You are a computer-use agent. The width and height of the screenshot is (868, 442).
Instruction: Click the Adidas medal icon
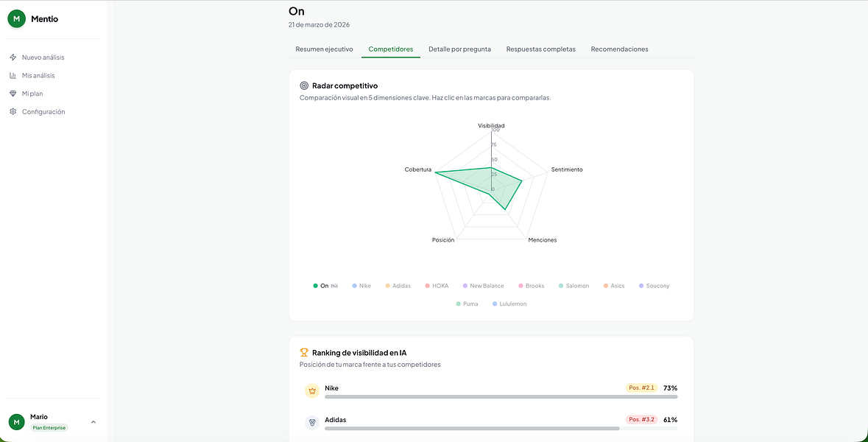[312, 423]
